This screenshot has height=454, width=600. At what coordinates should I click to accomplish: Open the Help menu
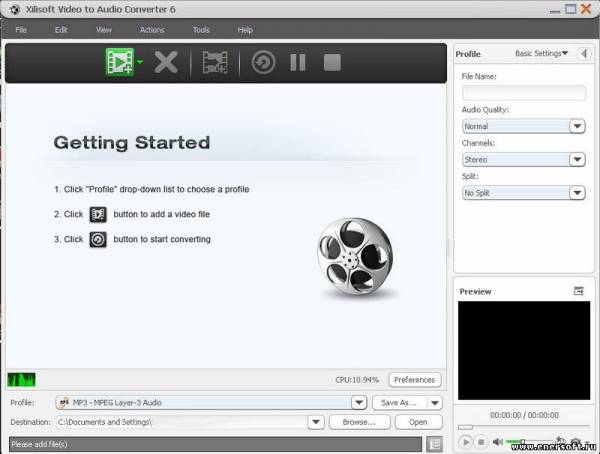(245, 30)
